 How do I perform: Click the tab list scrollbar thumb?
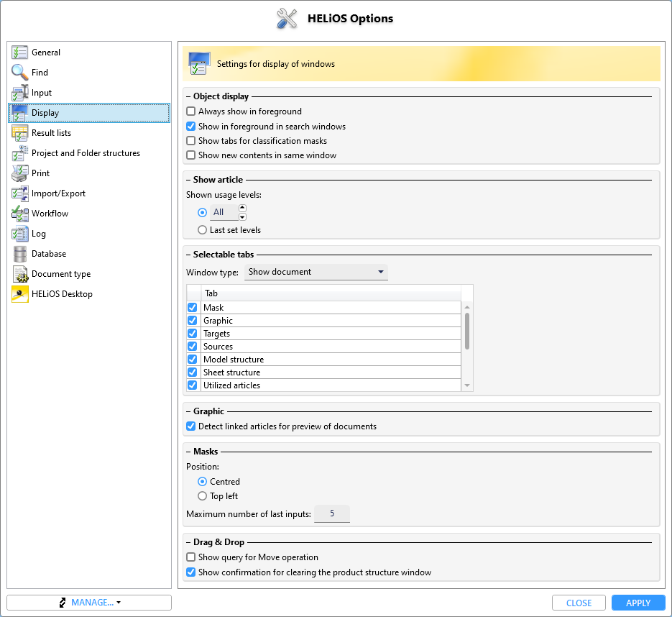pos(467,331)
